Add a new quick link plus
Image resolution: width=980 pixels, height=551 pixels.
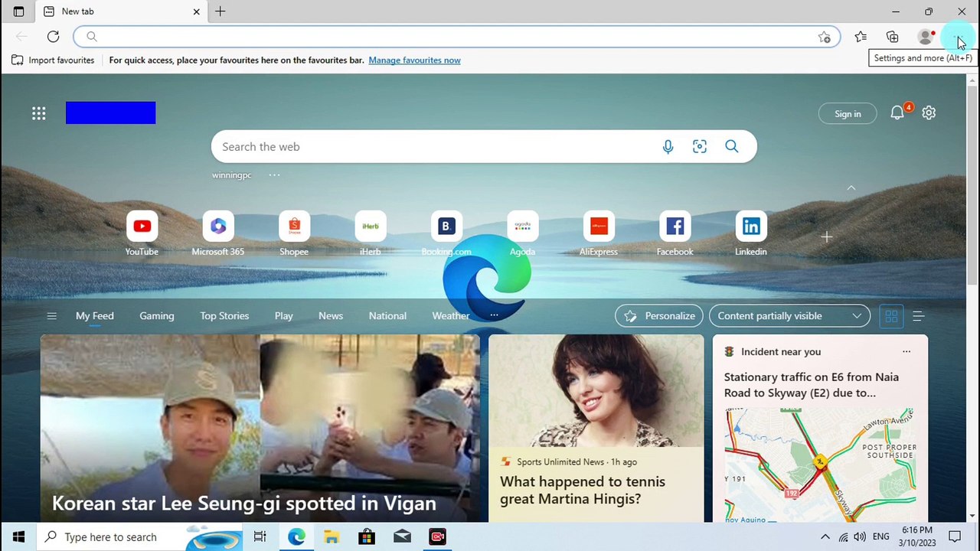pyautogui.click(x=827, y=237)
